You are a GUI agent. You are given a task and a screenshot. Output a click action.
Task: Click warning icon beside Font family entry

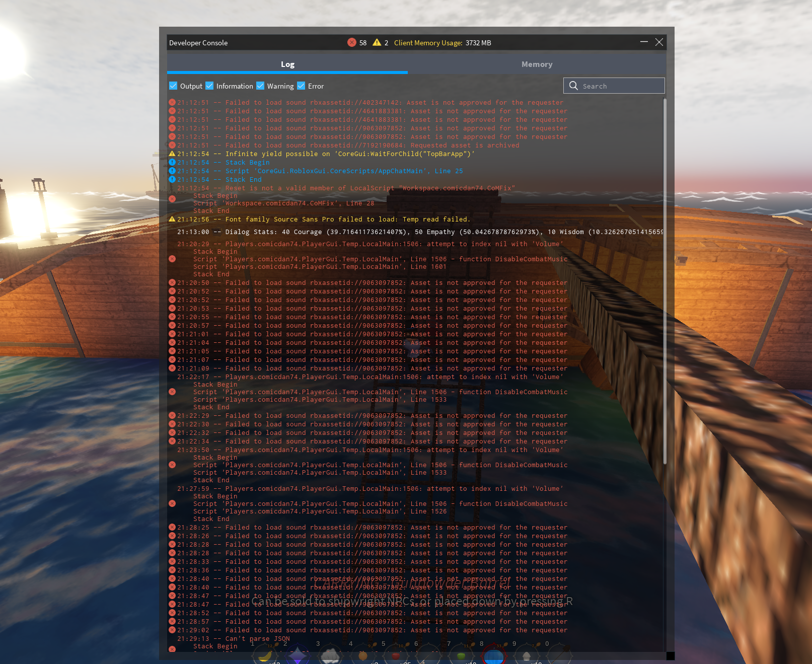(x=172, y=219)
